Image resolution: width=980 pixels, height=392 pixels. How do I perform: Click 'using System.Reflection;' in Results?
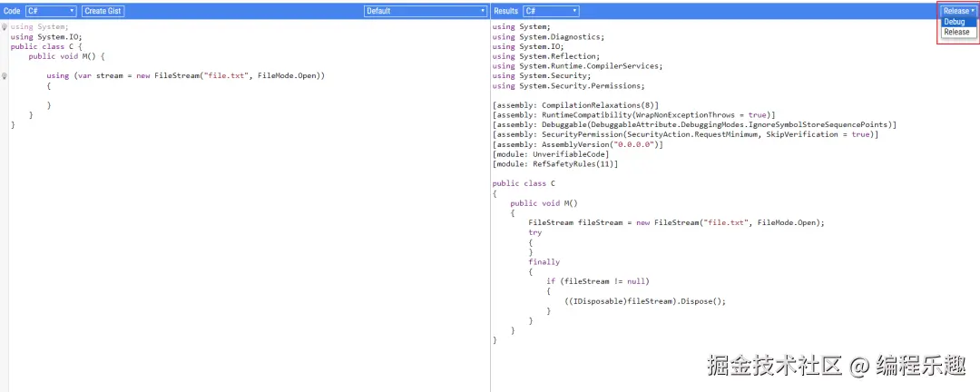(x=545, y=56)
